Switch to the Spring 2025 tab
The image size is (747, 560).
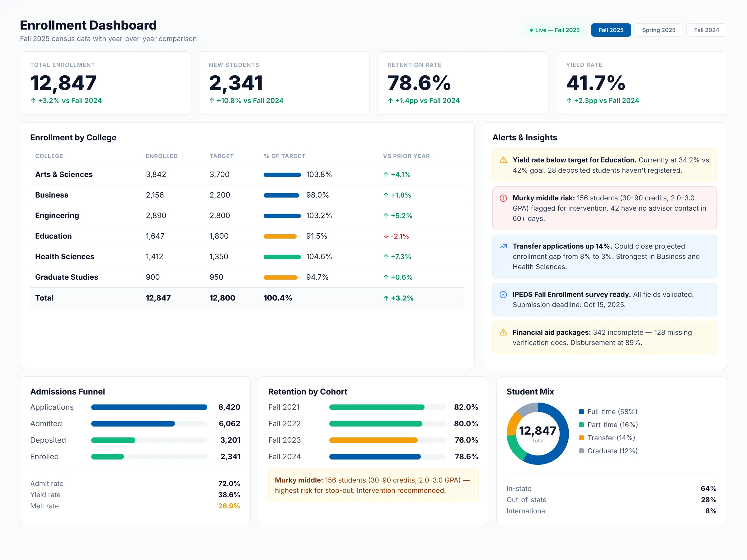click(x=659, y=30)
